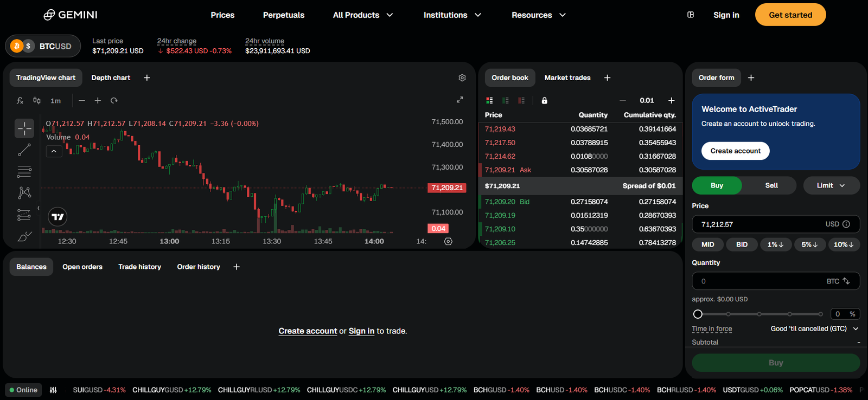
Task: Open the Limit order type dropdown
Action: click(831, 185)
